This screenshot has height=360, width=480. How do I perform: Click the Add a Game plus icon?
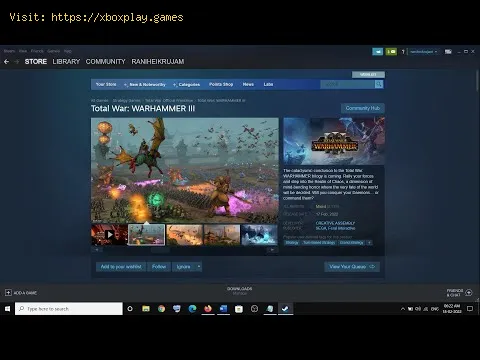8,293
